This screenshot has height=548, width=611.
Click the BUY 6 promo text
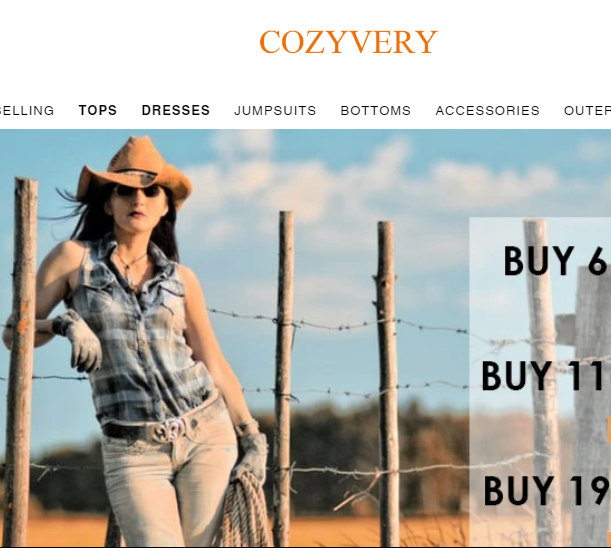556,261
